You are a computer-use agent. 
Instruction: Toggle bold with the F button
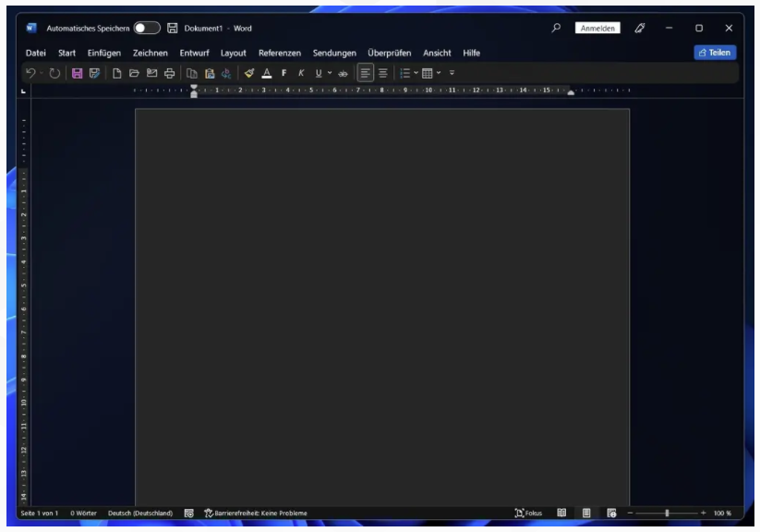284,73
